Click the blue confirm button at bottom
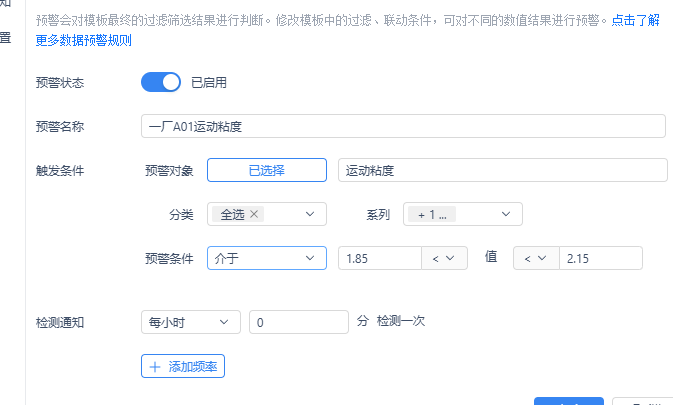The height and width of the screenshot is (405, 673). [x=569, y=402]
